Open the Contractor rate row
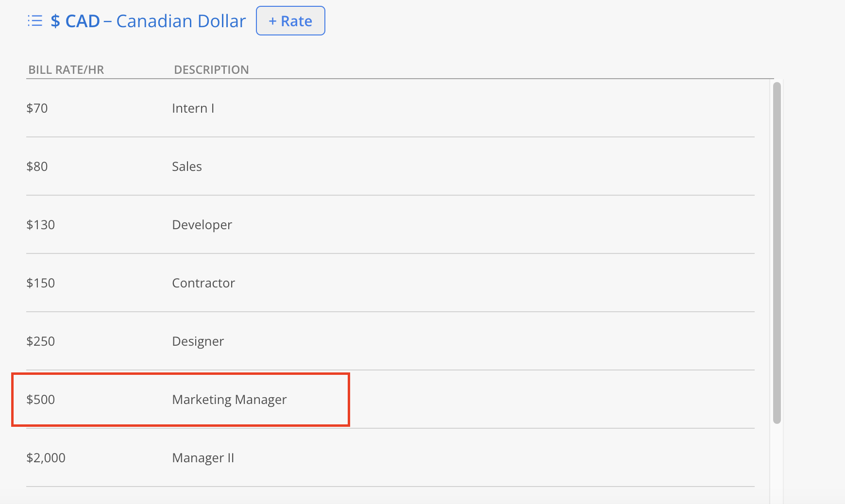 [203, 283]
